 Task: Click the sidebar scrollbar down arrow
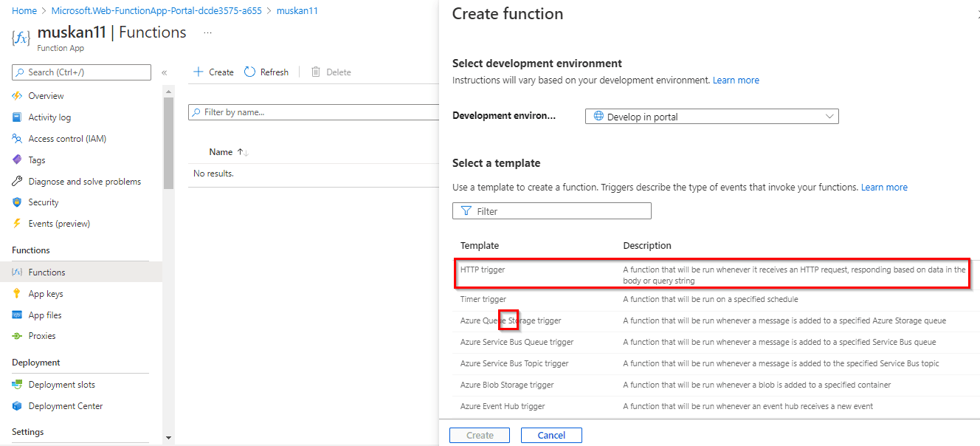pos(168,438)
